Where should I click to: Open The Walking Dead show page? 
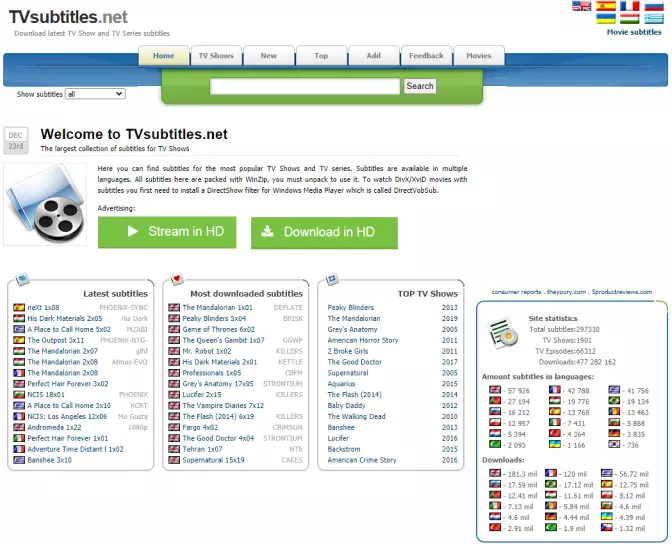[357, 416]
